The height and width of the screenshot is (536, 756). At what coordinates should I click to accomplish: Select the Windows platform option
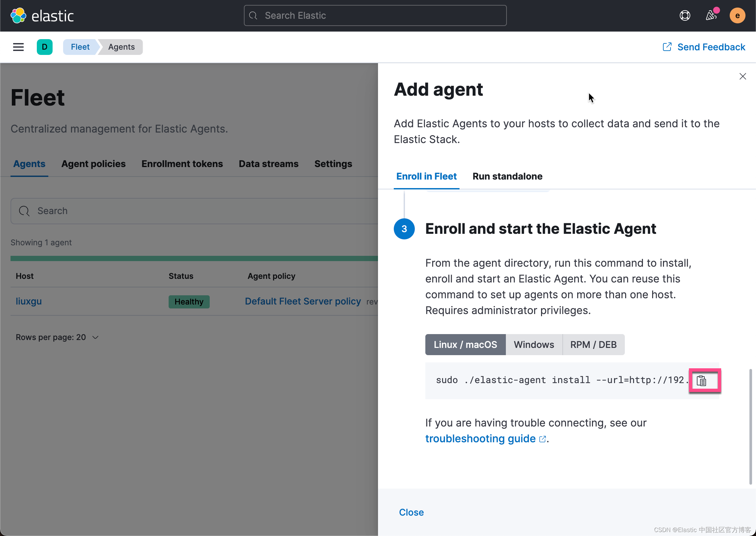pyautogui.click(x=534, y=344)
